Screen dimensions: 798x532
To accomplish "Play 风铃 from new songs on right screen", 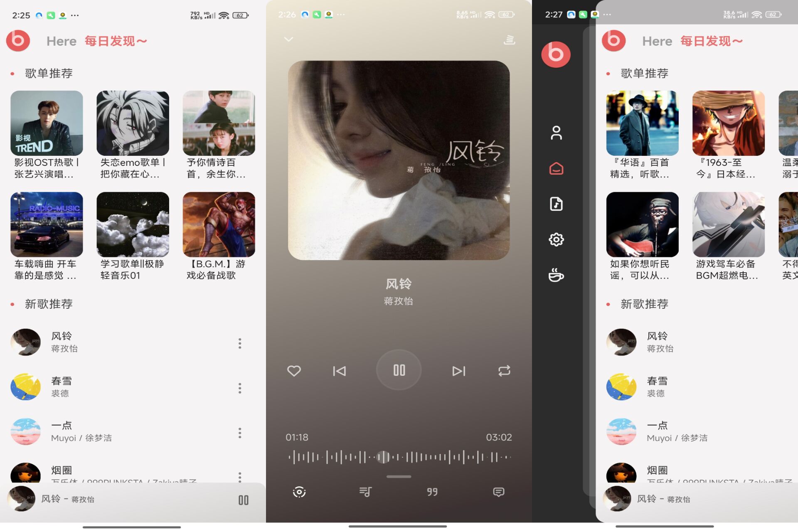I will pos(697,342).
